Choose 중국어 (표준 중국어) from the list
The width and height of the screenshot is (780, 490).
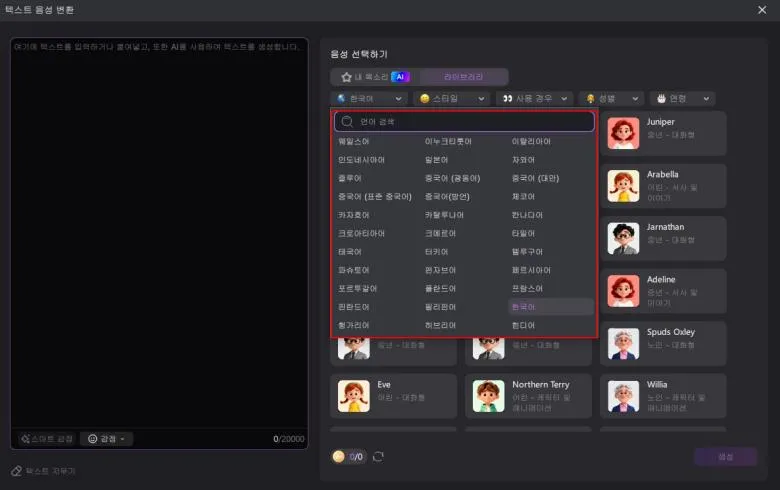click(375, 197)
